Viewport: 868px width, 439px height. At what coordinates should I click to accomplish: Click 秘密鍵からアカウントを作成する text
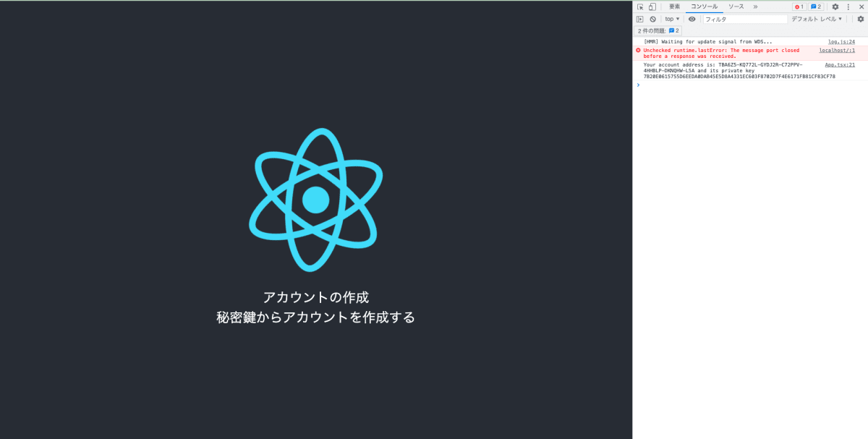[x=316, y=317]
